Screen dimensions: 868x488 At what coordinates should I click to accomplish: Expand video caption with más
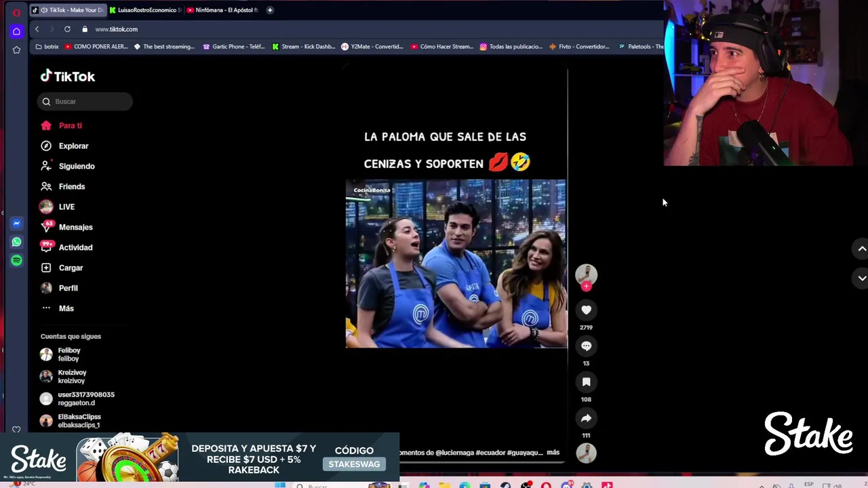[553, 452]
